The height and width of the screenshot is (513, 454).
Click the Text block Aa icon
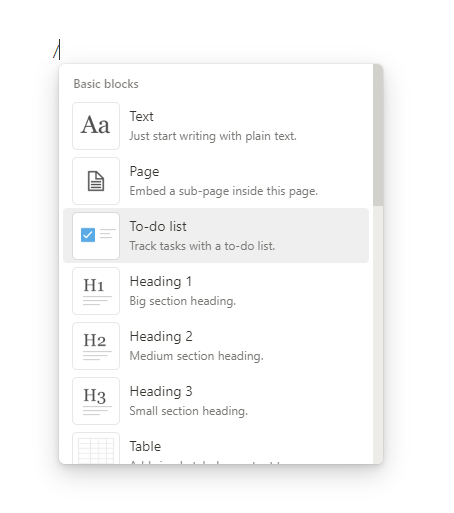click(96, 126)
